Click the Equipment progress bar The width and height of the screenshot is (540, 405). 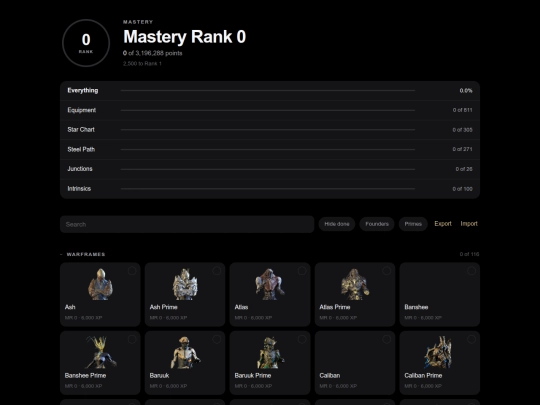pos(268,110)
